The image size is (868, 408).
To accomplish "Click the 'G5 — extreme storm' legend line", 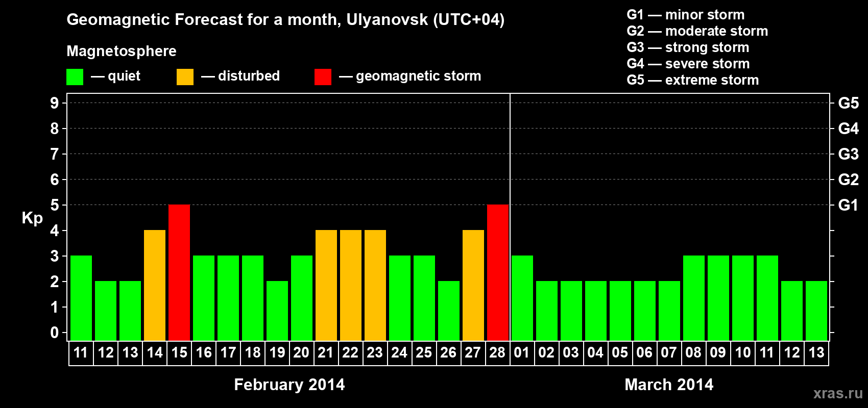I will (693, 80).
